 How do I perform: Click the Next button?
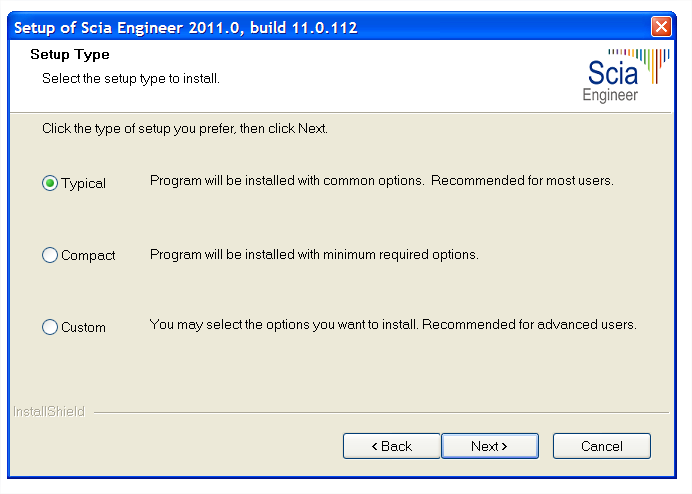point(490,446)
